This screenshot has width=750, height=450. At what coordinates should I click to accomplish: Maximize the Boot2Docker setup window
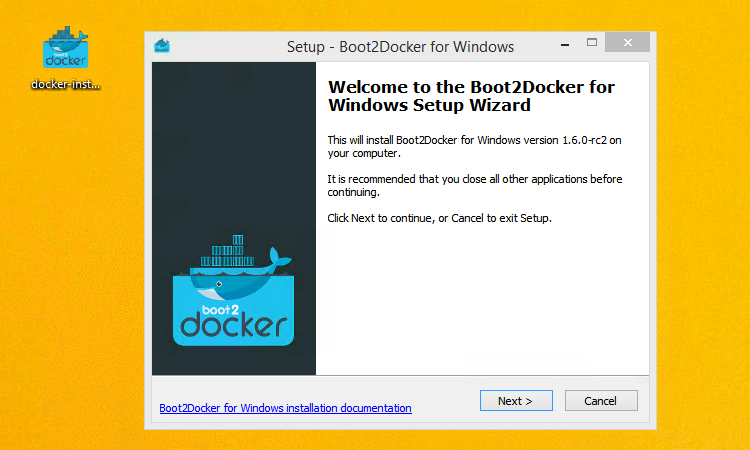592,43
